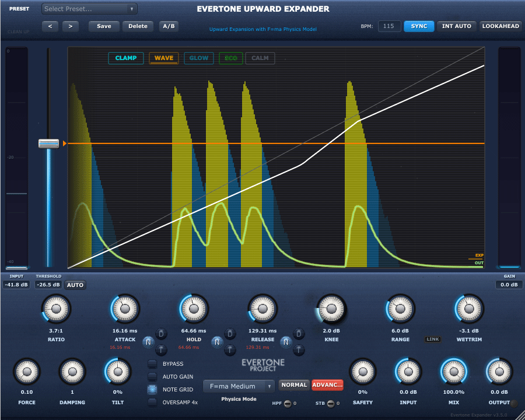Viewport: 525px width, 420px height.
Task: Click the previous preset arrow button
Action: [50, 26]
